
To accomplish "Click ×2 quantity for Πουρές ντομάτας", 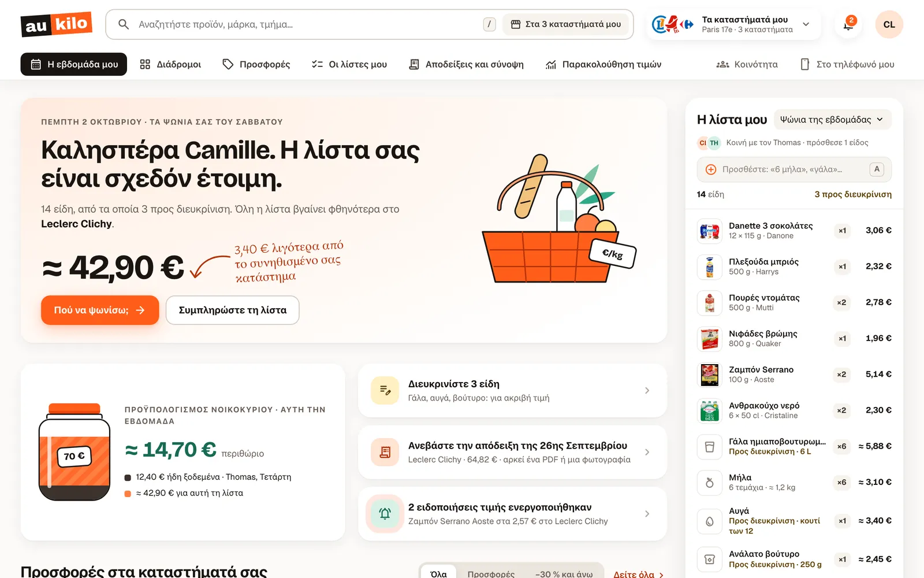I will click(x=842, y=302).
